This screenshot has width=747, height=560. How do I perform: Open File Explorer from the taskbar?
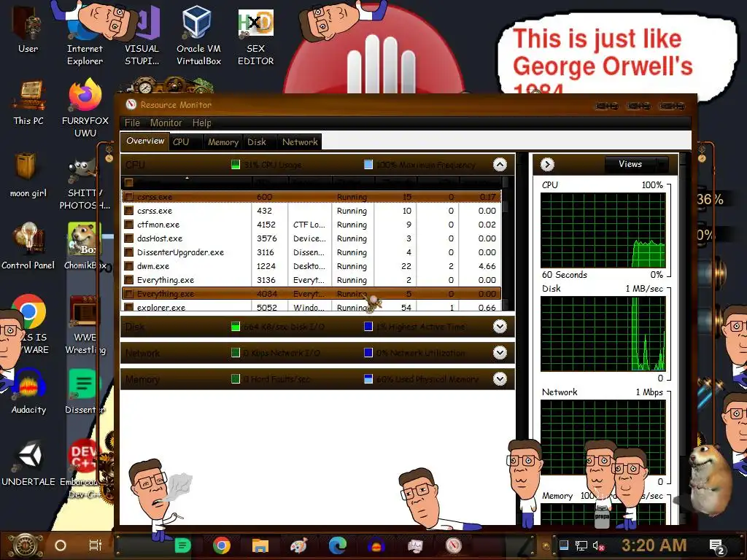(260, 545)
